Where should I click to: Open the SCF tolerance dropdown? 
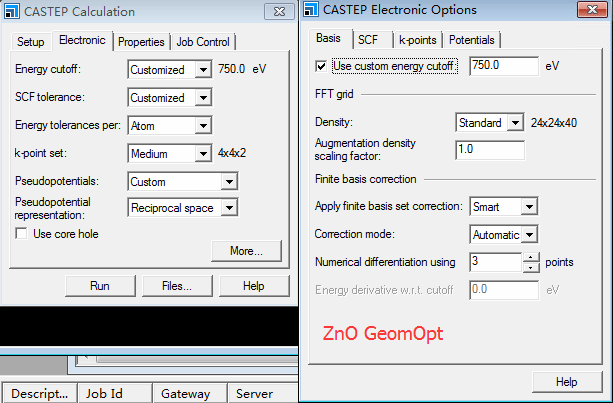(203, 98)
